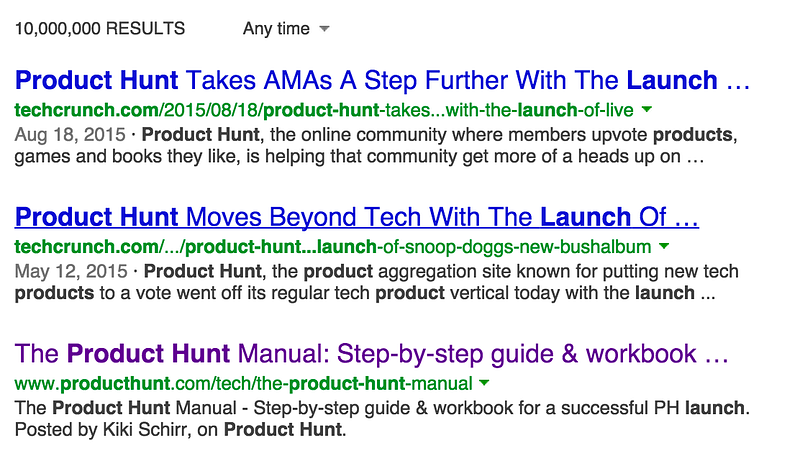Click the www.producthunt.com/tech/the-product-hunt-manual URL
The height and width of the screenshot is (463, 800).
point(244,383)
